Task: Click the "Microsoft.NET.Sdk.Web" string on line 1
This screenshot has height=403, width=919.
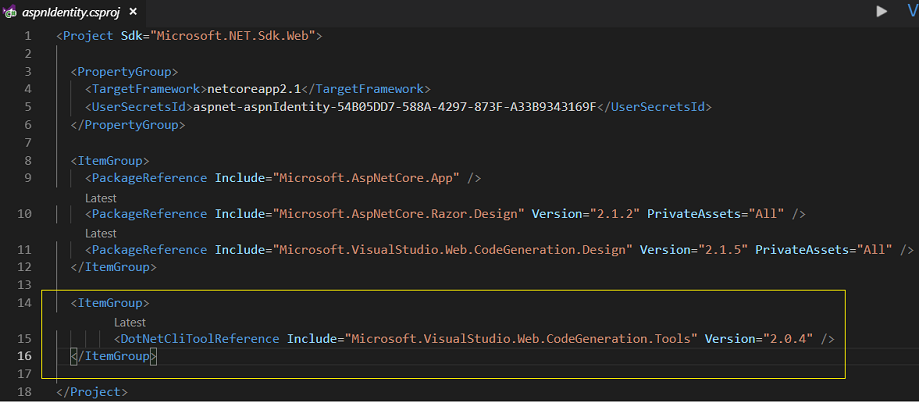Action: (x=234, y=36)
